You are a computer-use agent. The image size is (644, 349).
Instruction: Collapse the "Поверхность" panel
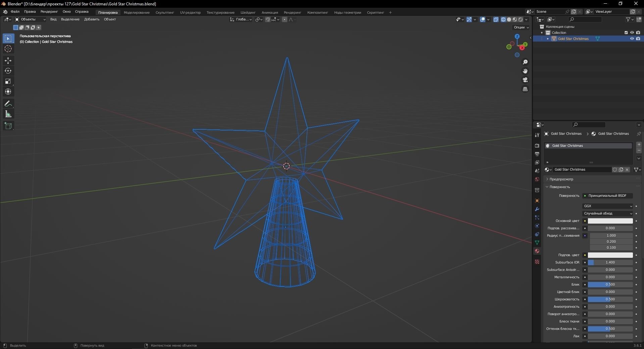pyautogui.click(x=559, y=187)
